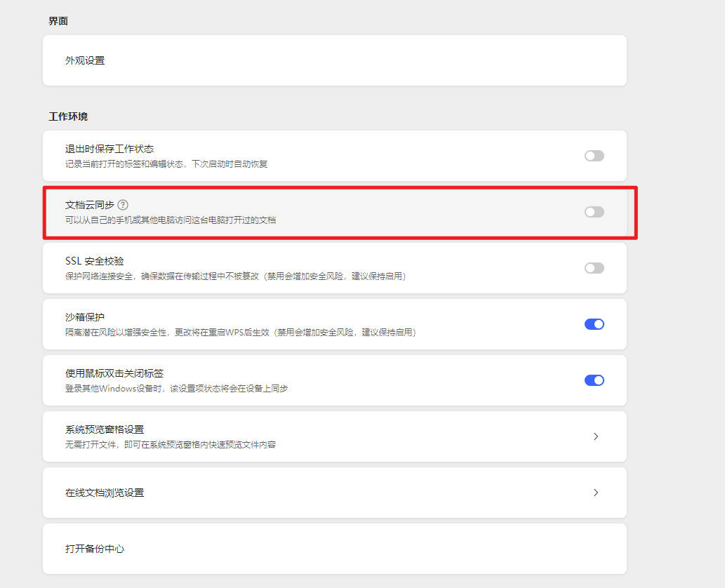Image resolution: width=725 pixels, height=588 pixels.
Task: Click the arrow for 系统预览窗格设置
Action: click(596, 436)
